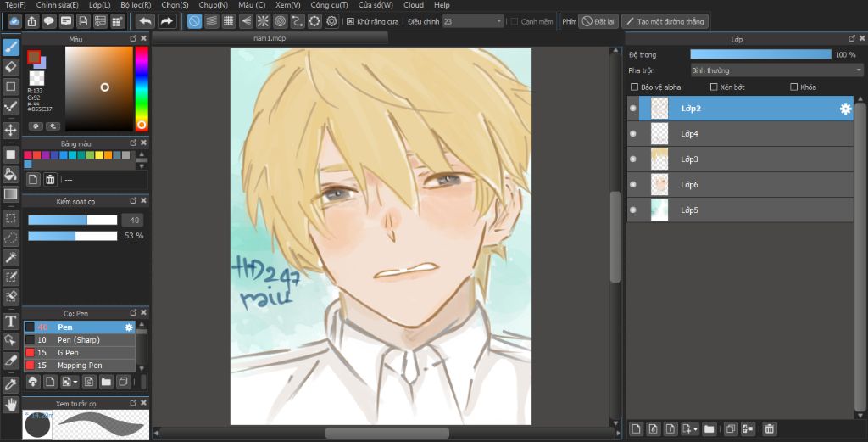Pick yellow swatch in Bảng màu palette

pyautogui.click(x=99, y=155)
